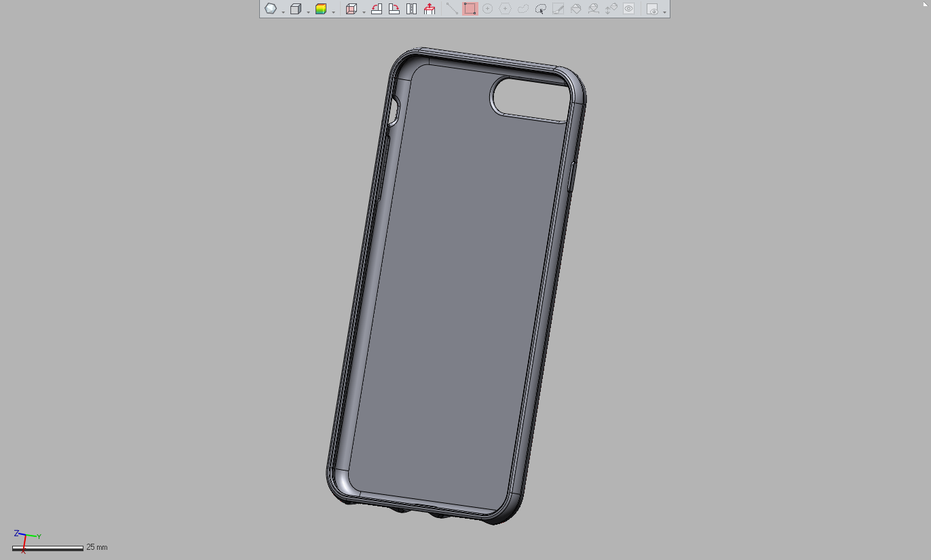Viewport: 931px width, 560px height.
Task: Click the panel-with-eye display options icon
Action: pyautogui.click(x=652, y=9)
